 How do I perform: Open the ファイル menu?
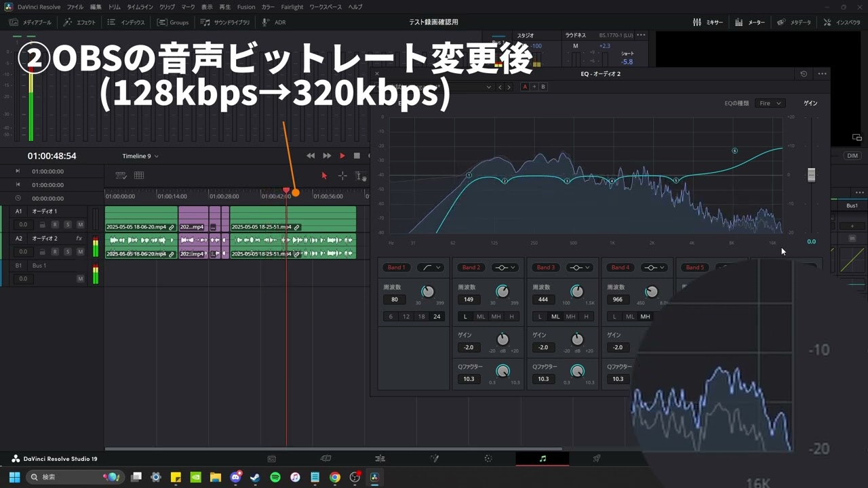[x=75, y=7]
